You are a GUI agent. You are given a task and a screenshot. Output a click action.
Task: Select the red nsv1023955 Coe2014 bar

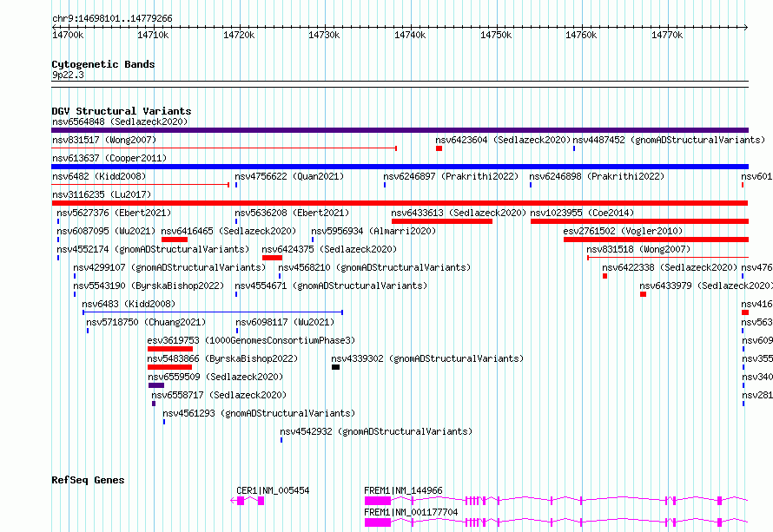639,221
